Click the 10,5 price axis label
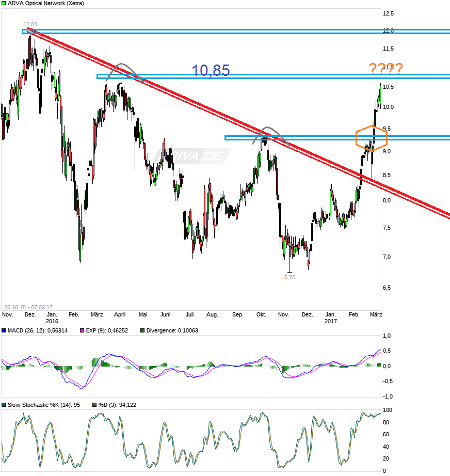This screenshot has width=450, height=476. click(388, 87)
